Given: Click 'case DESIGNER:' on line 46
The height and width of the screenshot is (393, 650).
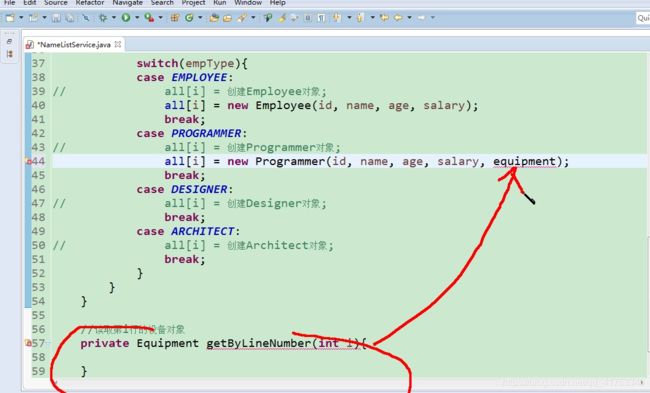Looking at the screenshot, I should pyautogui.click(x=184, y=189).
